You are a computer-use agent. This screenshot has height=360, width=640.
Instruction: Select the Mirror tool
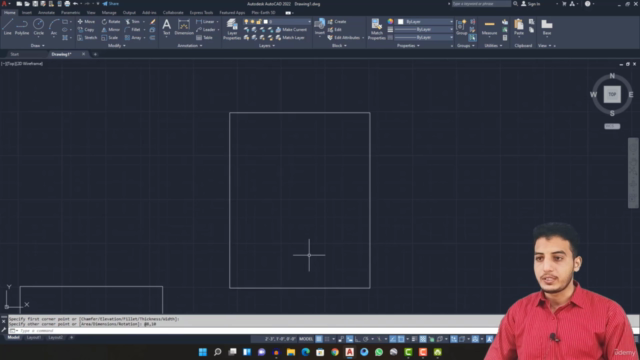pos(111,30)
